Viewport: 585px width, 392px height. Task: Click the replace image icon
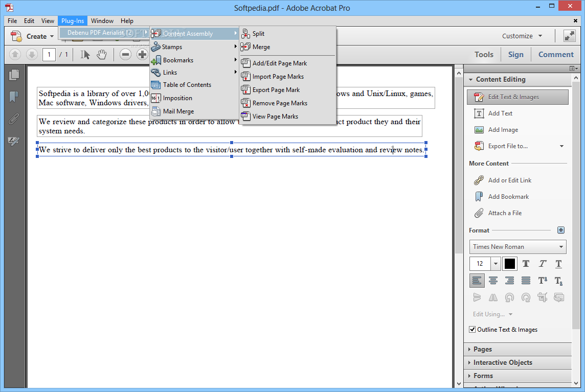558,297
